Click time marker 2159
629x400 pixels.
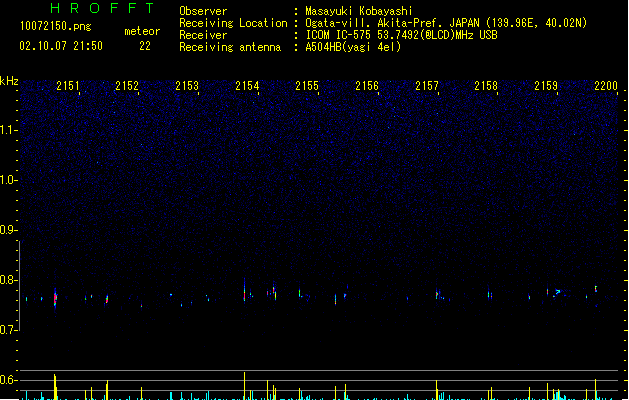(546, 86)
